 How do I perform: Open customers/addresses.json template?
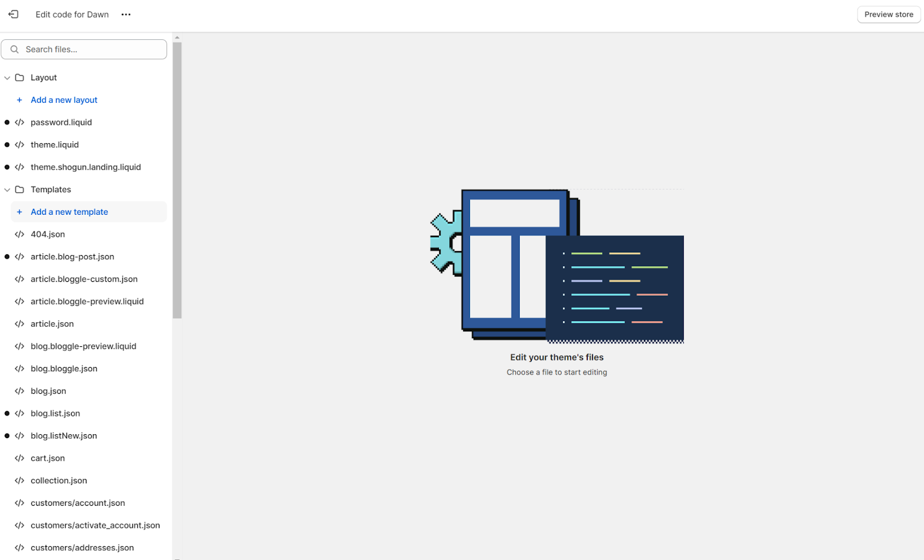82,548
